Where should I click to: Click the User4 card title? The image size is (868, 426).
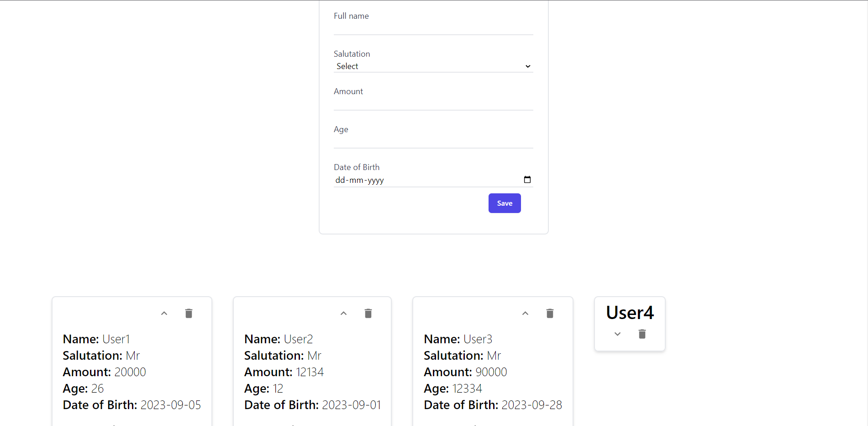point(630,313)
